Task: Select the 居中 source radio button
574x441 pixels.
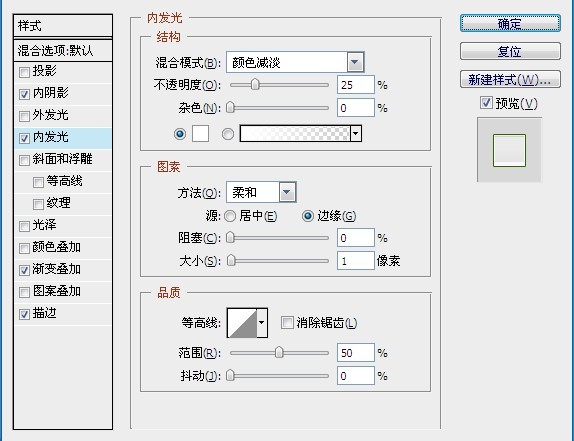Action: coord(230,216)
